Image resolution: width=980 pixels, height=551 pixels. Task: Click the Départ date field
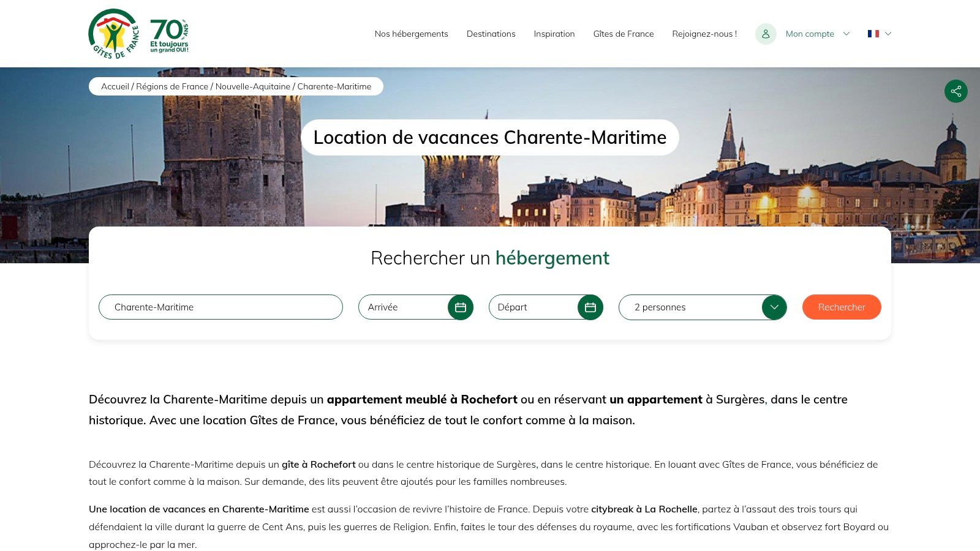pyautogui.click(x=546, y=307)
